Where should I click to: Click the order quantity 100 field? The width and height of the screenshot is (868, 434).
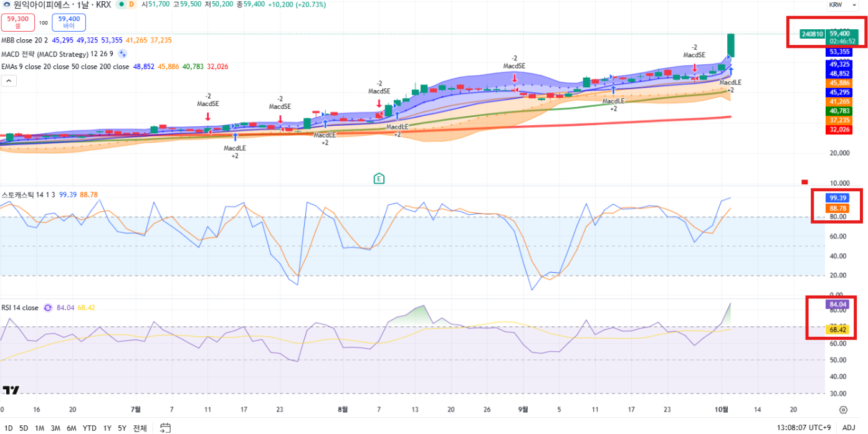tap(44, 22)
